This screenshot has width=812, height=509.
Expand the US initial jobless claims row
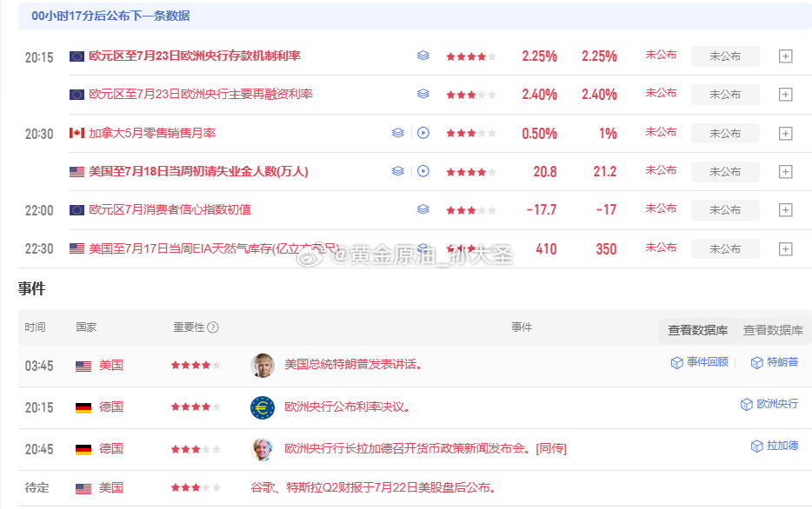pos(786,172)
